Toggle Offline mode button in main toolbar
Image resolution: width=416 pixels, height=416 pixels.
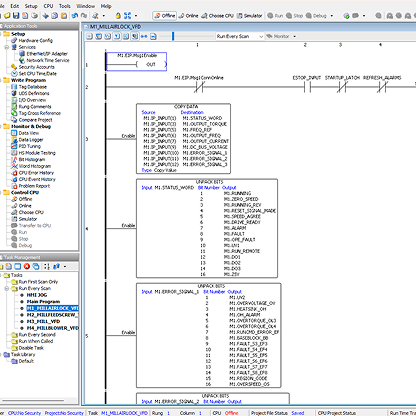(x=165, y=16)
